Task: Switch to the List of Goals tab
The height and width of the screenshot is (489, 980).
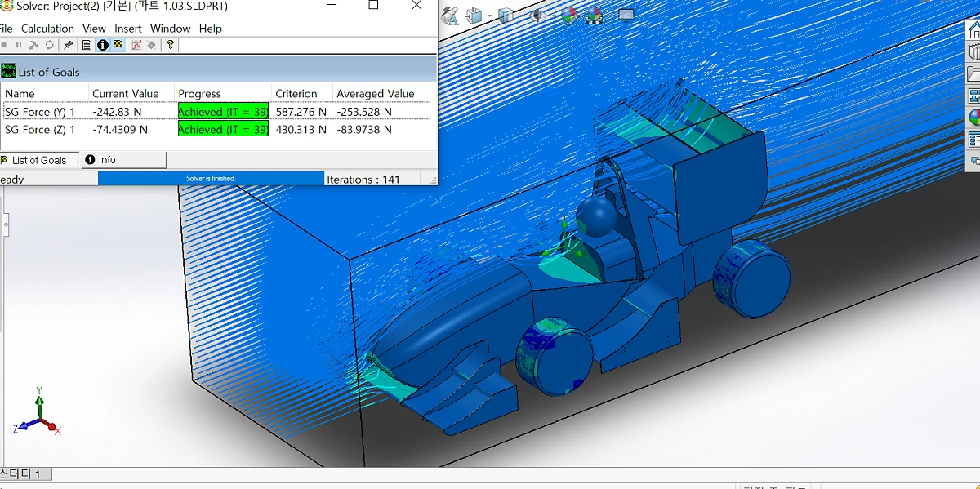Action: point(39,160)
